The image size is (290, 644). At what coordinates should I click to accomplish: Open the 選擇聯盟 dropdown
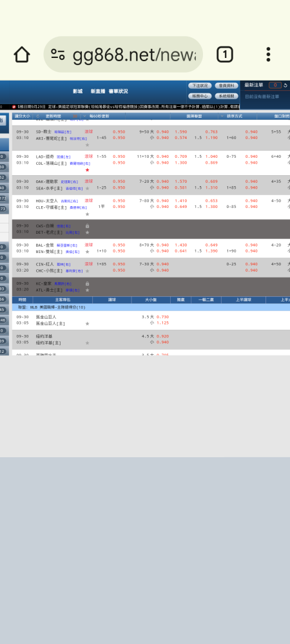[x=194, y=116]
